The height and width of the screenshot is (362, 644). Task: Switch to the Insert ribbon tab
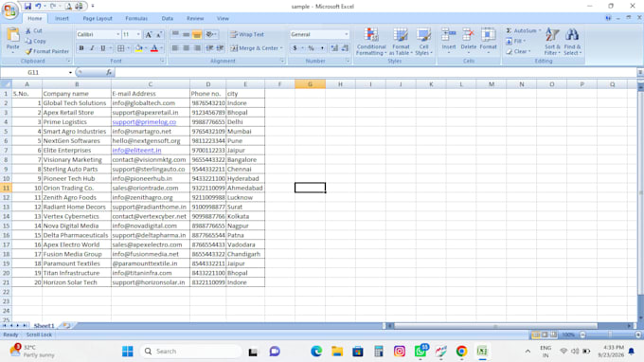pyautogui.click(x=62, y=19)
